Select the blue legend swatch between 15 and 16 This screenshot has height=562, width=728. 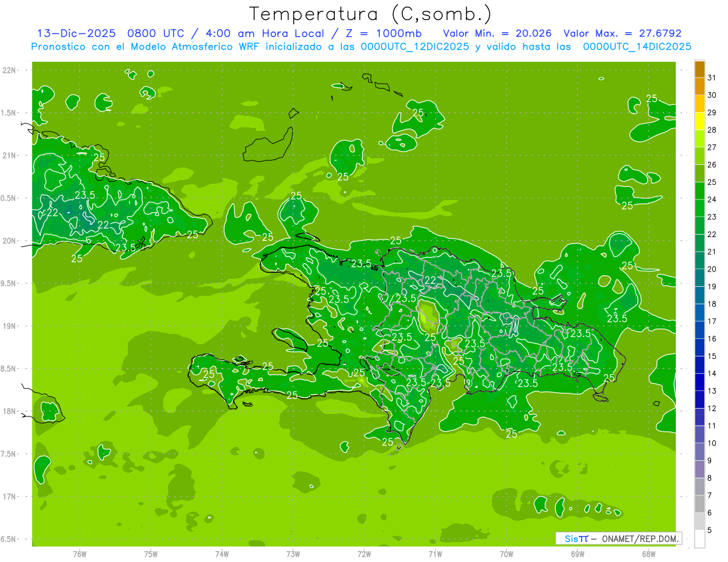click(x=699, y=347)
